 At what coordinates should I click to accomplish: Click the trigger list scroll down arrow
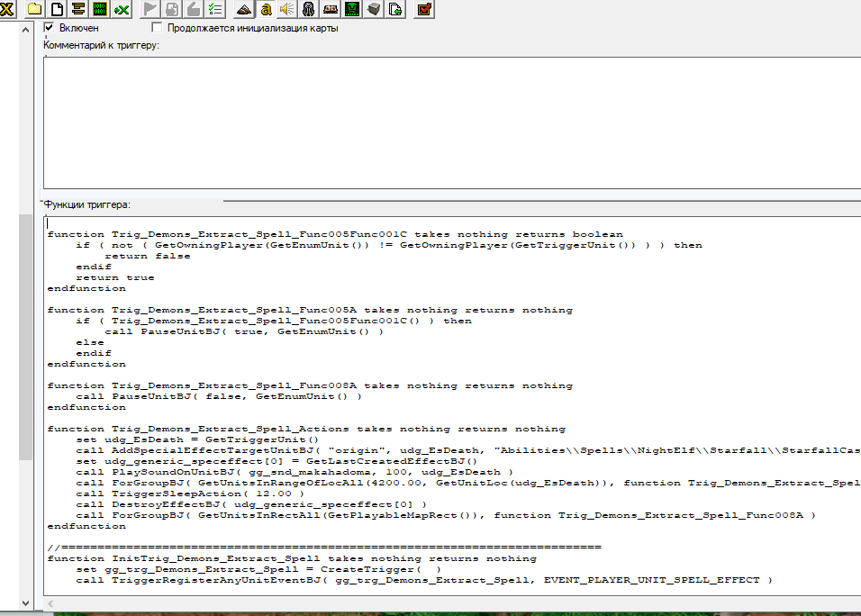[25, 602]
